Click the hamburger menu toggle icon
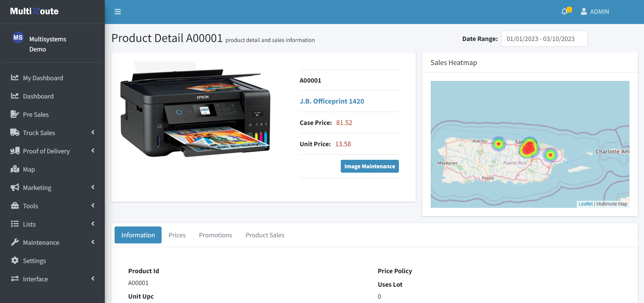 coord(118,12)
